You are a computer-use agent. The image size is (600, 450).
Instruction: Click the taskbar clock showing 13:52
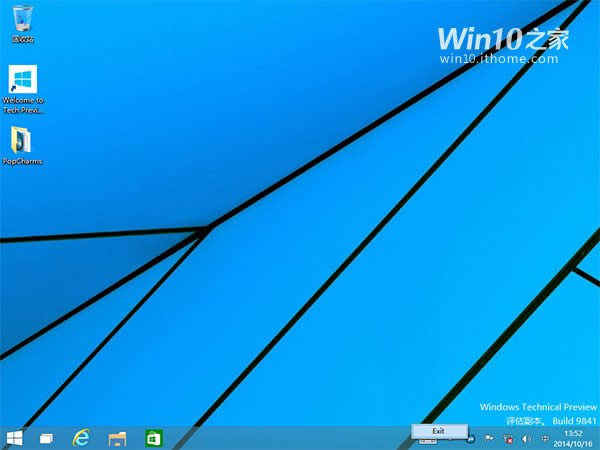[571, 433]
